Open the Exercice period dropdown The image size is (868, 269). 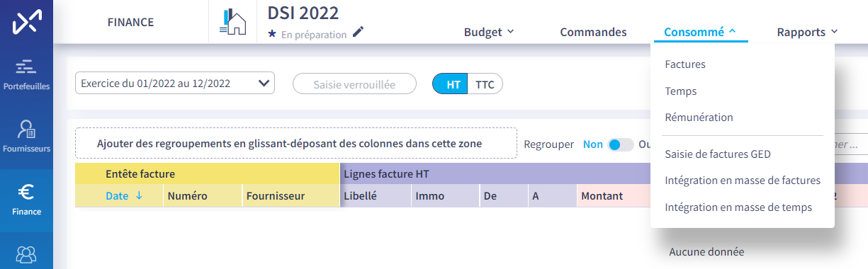(x=174, y=83)
